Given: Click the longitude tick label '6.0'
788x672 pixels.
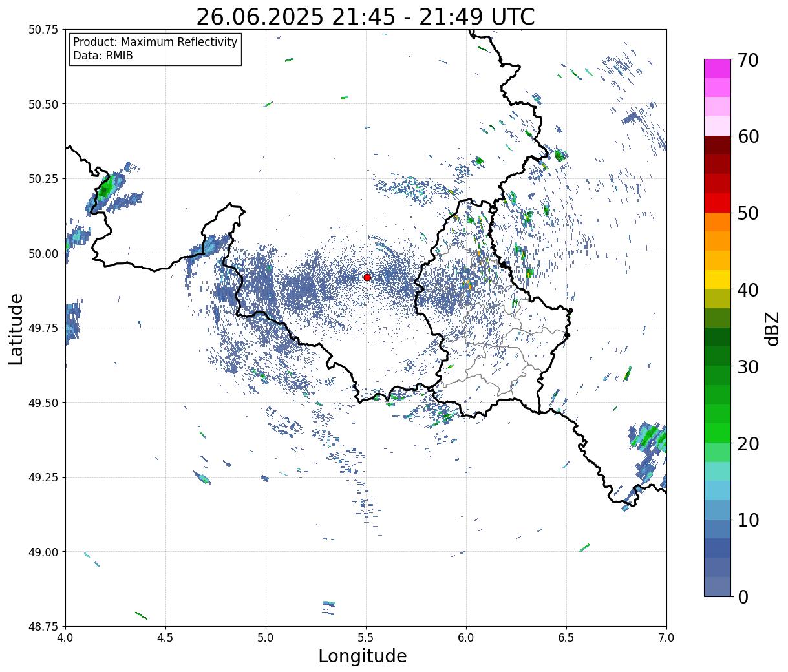Looking at the screenshot, I should (466, 637).
